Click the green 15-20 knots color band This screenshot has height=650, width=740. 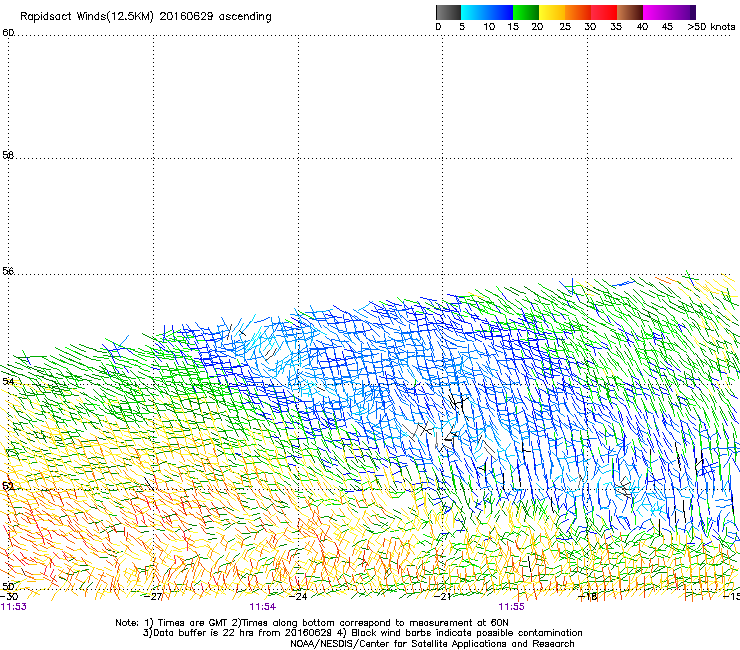526,12
